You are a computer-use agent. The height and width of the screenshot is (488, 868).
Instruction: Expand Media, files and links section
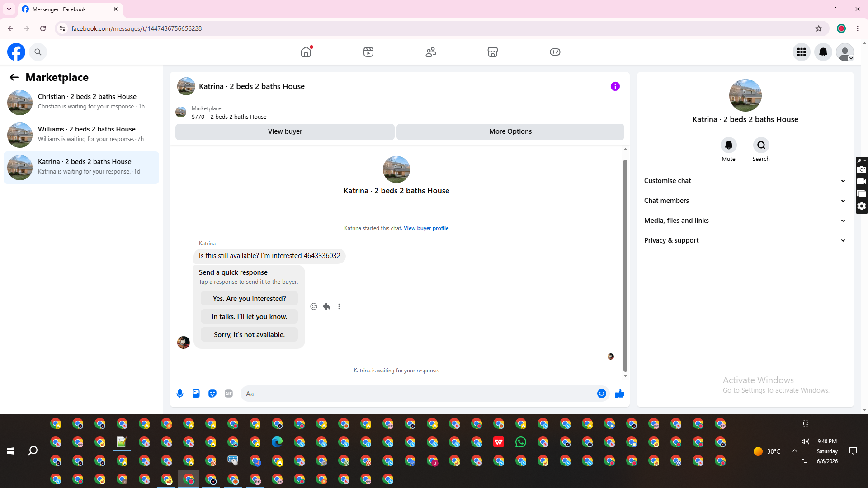(x=745, y=221)
